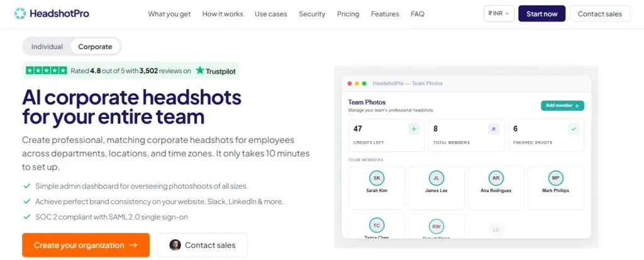Select the JL avatar for James Lee
Viewport: 644px width, 260px height.
[436, 178]
